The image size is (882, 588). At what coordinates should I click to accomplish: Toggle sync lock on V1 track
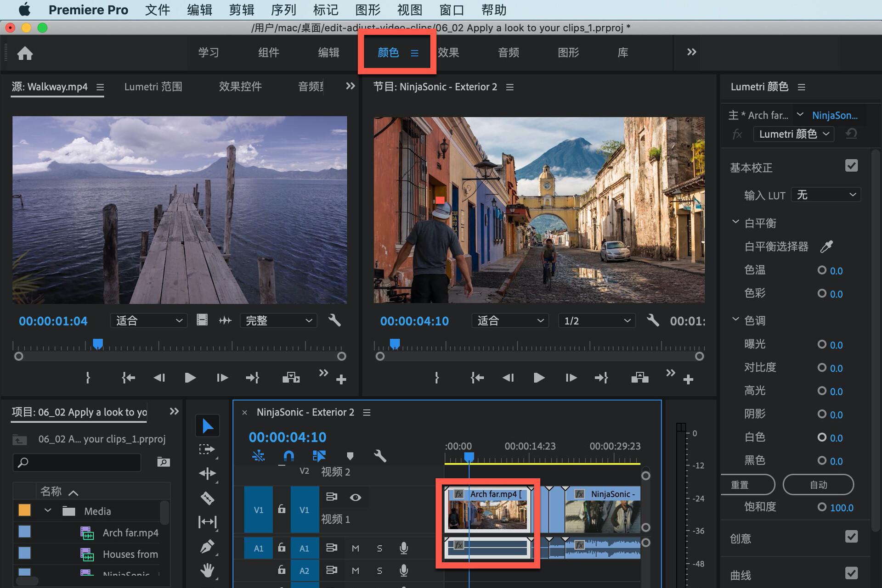point(331,497)
